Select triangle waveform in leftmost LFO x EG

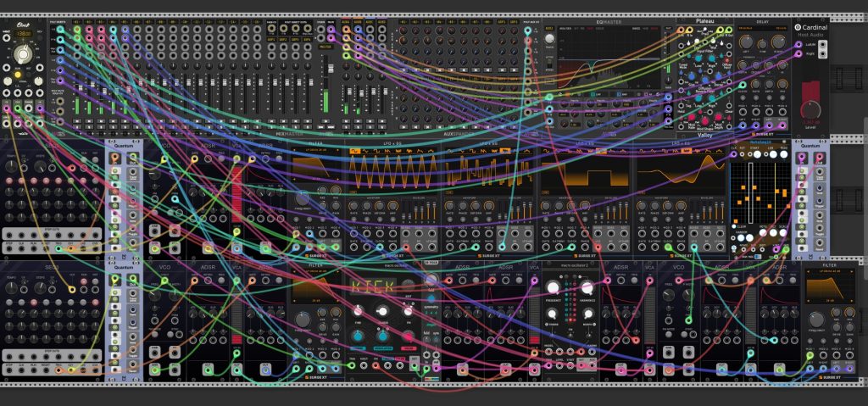[368, 151]
